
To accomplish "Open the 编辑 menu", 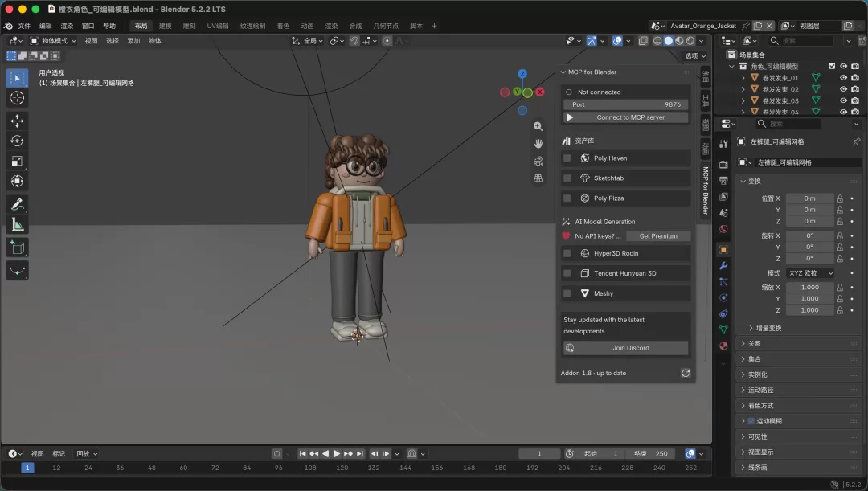I will [45, 26].
